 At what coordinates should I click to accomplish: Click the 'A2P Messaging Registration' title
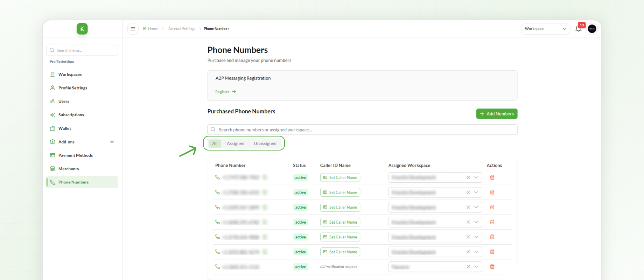[x=243, y=78]
